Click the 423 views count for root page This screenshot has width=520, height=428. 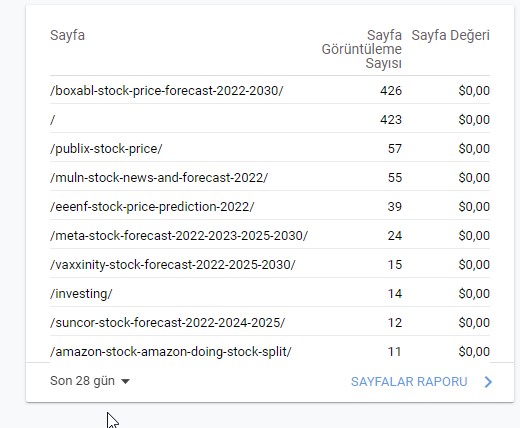coord(391,119)
